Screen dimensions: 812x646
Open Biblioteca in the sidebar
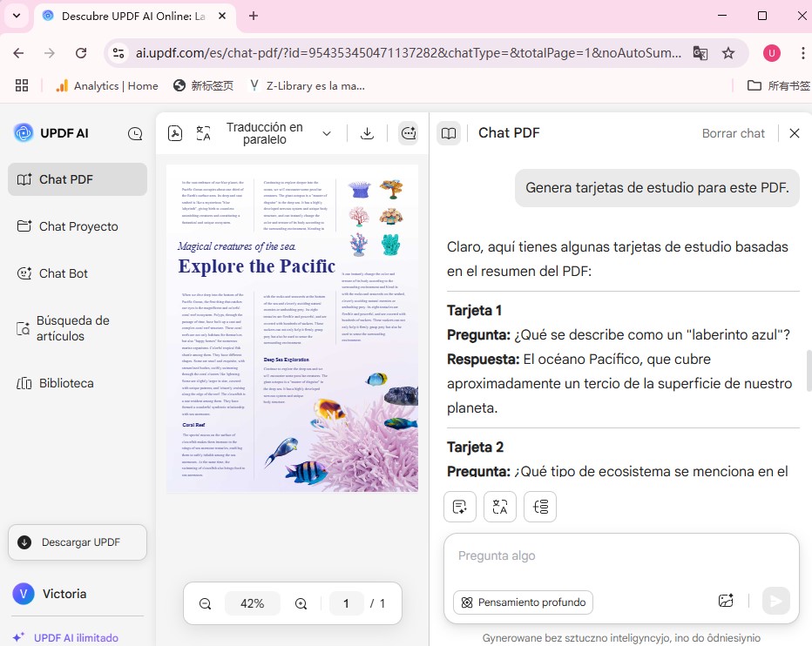(78, 383)
